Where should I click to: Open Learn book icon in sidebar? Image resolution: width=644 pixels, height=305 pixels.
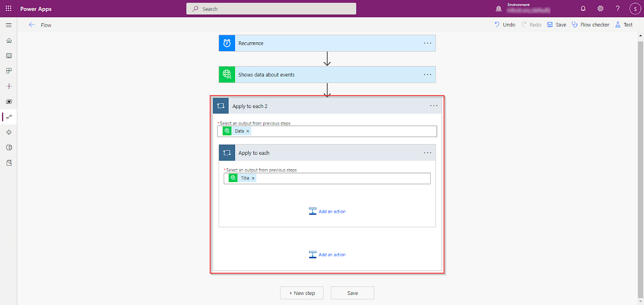coord(9,56)
